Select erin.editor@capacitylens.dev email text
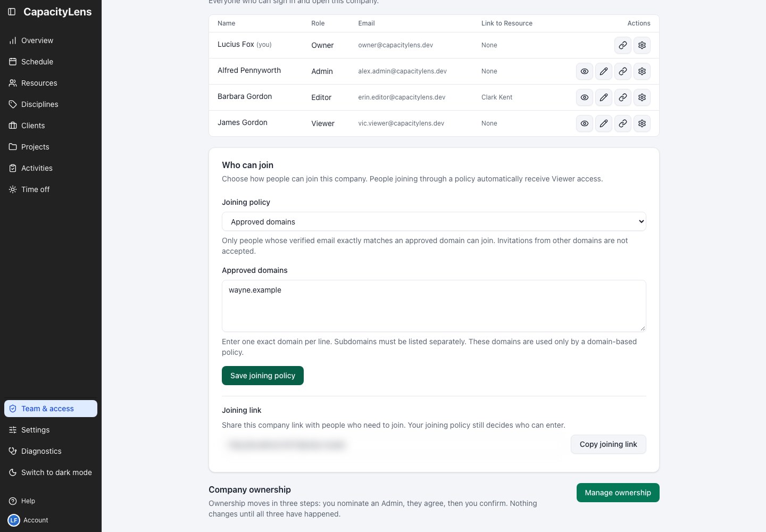The image size is (766, 532). (x=402, y=97)
